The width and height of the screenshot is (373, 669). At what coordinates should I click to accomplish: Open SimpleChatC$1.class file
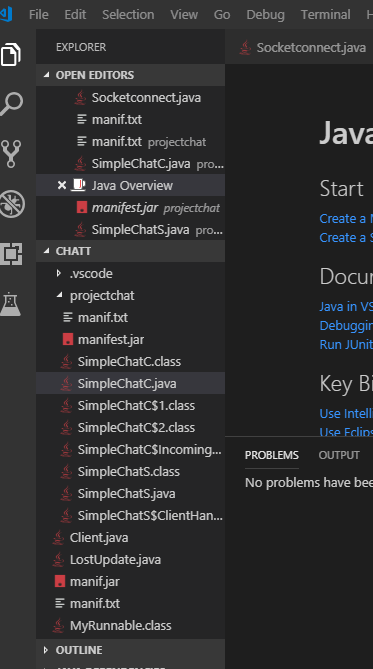(x=130, y=405)
